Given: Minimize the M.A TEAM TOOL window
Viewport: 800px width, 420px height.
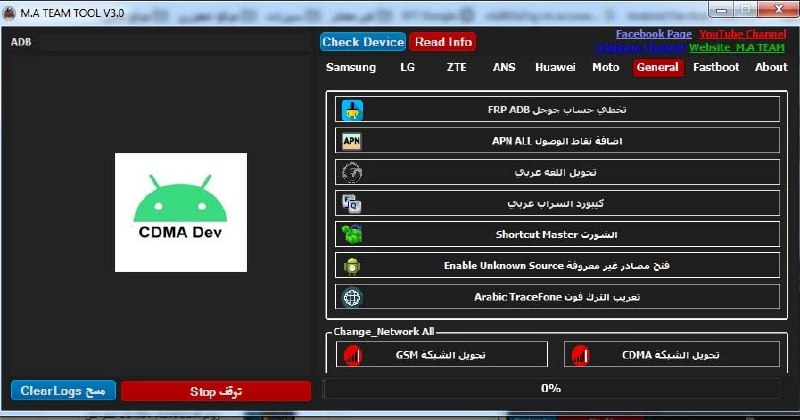Looking at the screenshot, I should tap(721, 9).
